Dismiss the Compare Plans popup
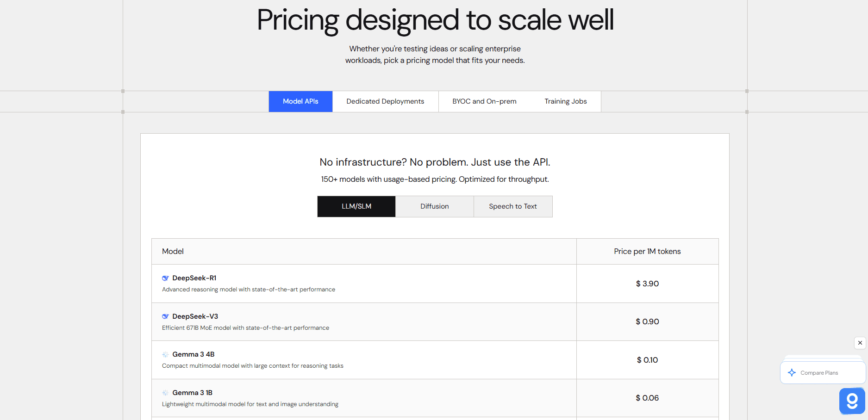This screenshot has width=868, height=420. click(x=860, y=343)
